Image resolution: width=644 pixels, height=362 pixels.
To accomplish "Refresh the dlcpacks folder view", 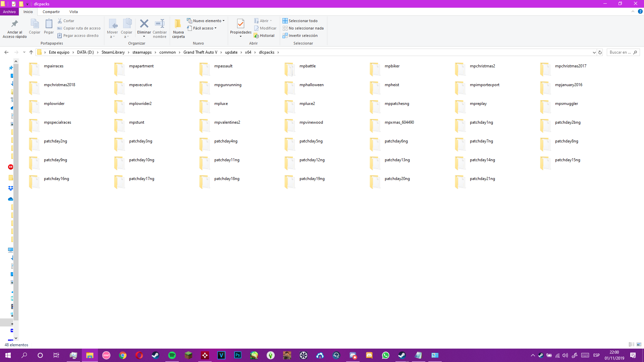I will (600, 52).
